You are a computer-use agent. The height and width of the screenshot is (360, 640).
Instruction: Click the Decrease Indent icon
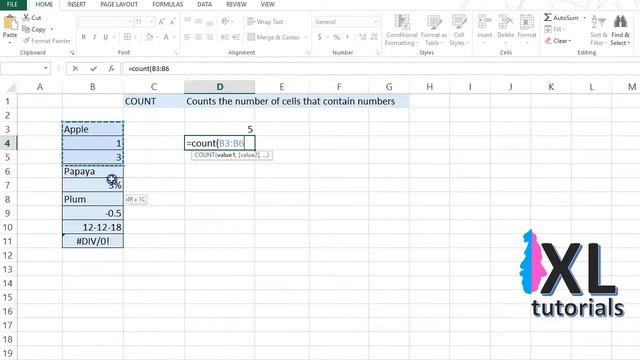225,37
